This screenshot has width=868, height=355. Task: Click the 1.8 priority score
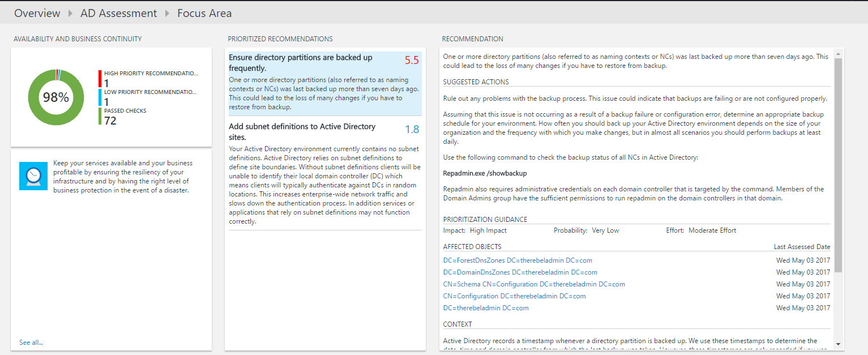tap(412, 129)
